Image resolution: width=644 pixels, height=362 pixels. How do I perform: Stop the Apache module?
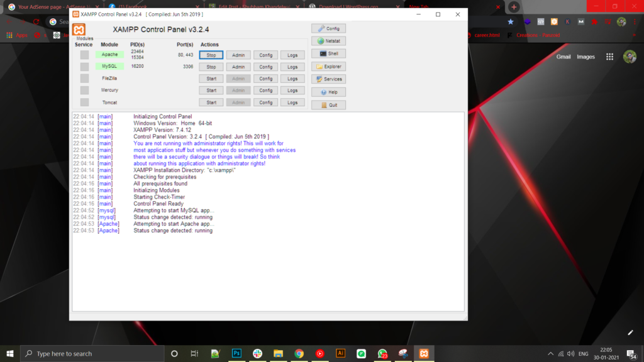click(211, 55)
